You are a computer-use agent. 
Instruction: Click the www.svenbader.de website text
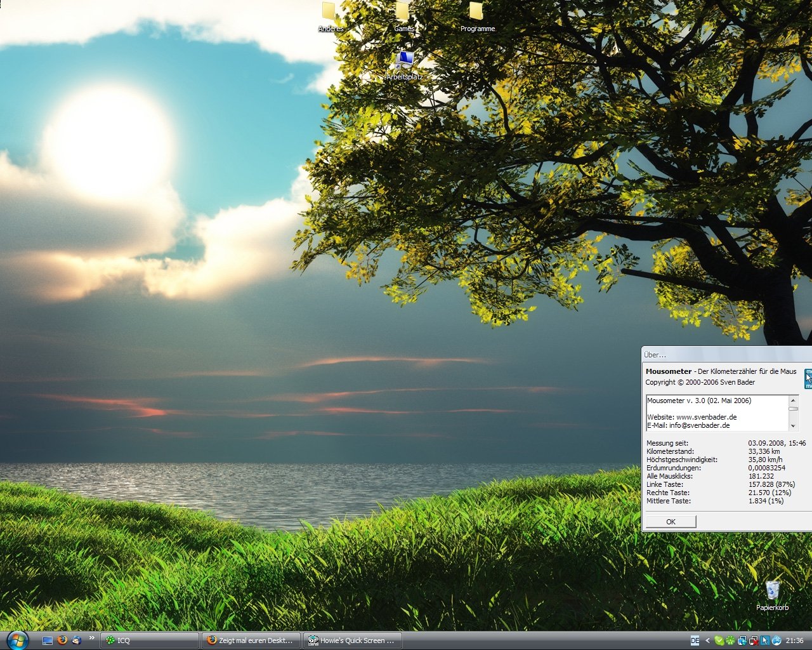click(x=707, y=417)
